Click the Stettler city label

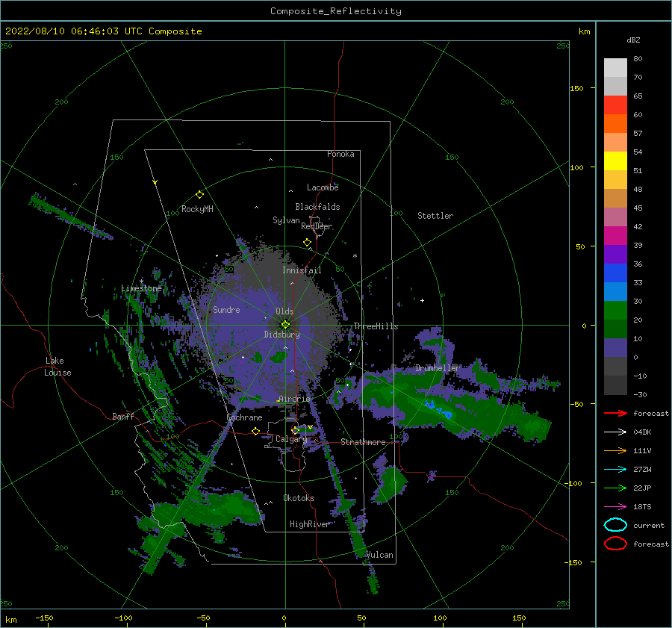tap(435, 216)
